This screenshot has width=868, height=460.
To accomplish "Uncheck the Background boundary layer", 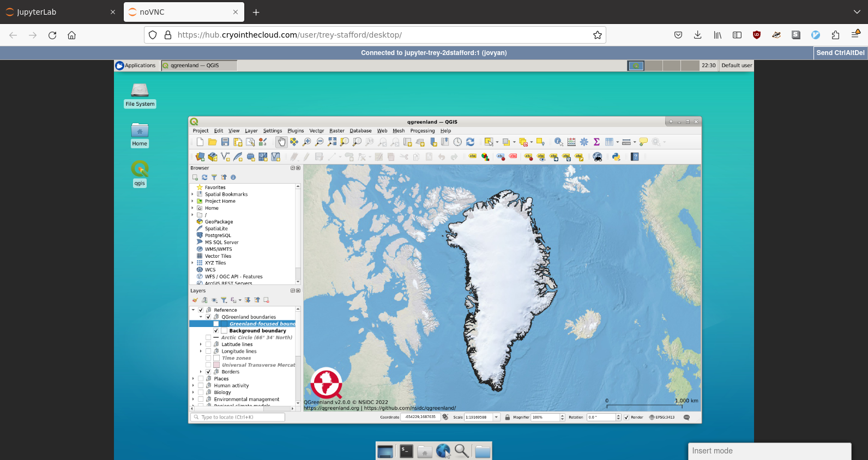I will click(x=216, y=331).
